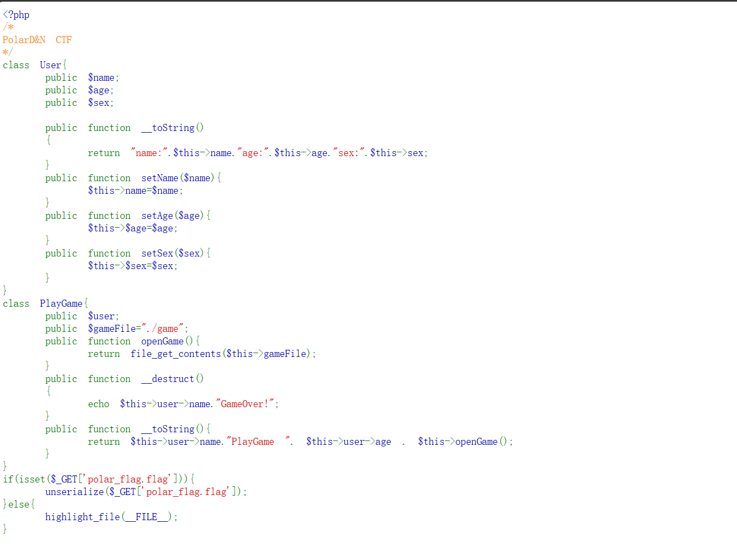Image resolution: width=737 pixels, height=560 pixels.
Task: Click the PolarD&N CTF comment text
Action: 37,40
